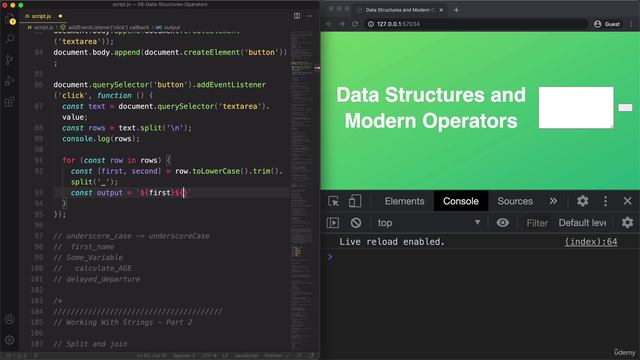Viewport: 640px width, 360px height.
Task: Open editor More Actions ellipsis menu
Action: (x=309, y=16)
